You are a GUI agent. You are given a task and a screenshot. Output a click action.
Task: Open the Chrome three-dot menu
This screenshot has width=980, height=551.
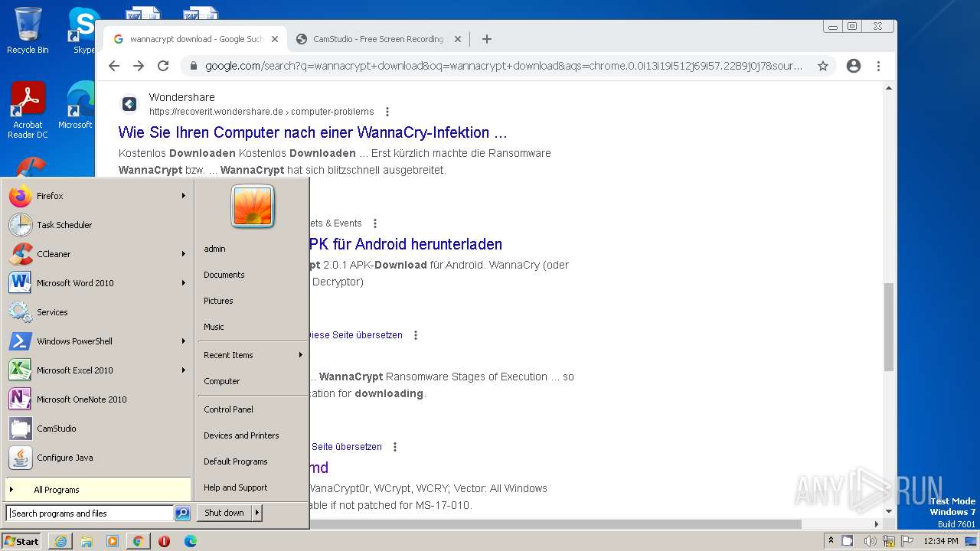[x=878, y=66]
